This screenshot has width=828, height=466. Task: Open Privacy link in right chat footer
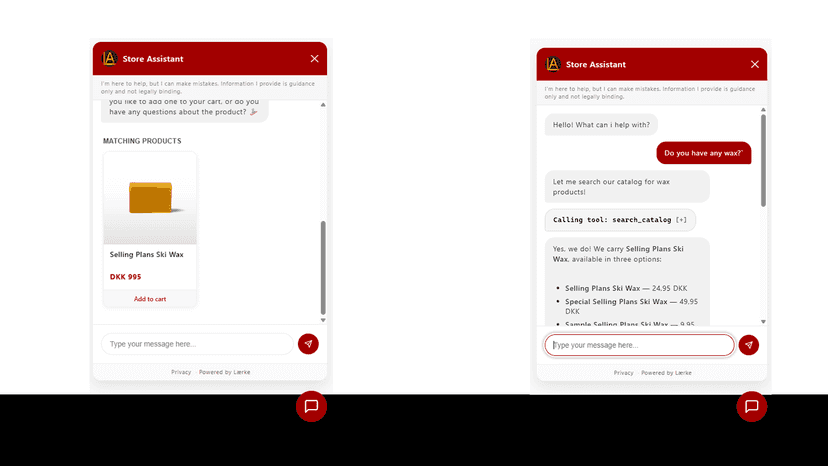[624, 372]
